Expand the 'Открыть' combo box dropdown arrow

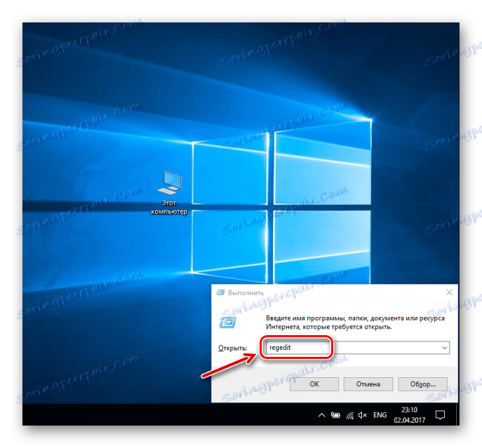click(445, 348)
